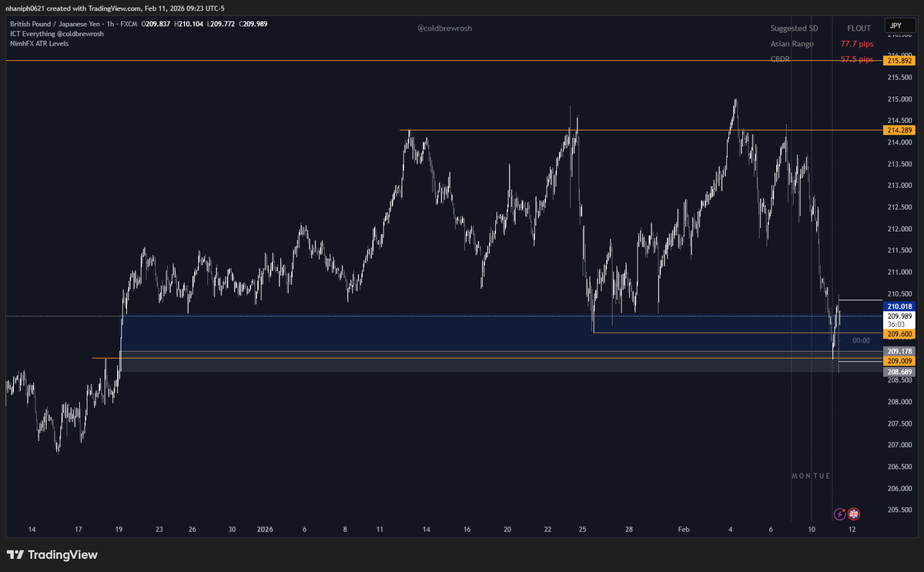Click the 2026 label on the time axis
Viewport: 924px width, 572px height.
point(265,530)
